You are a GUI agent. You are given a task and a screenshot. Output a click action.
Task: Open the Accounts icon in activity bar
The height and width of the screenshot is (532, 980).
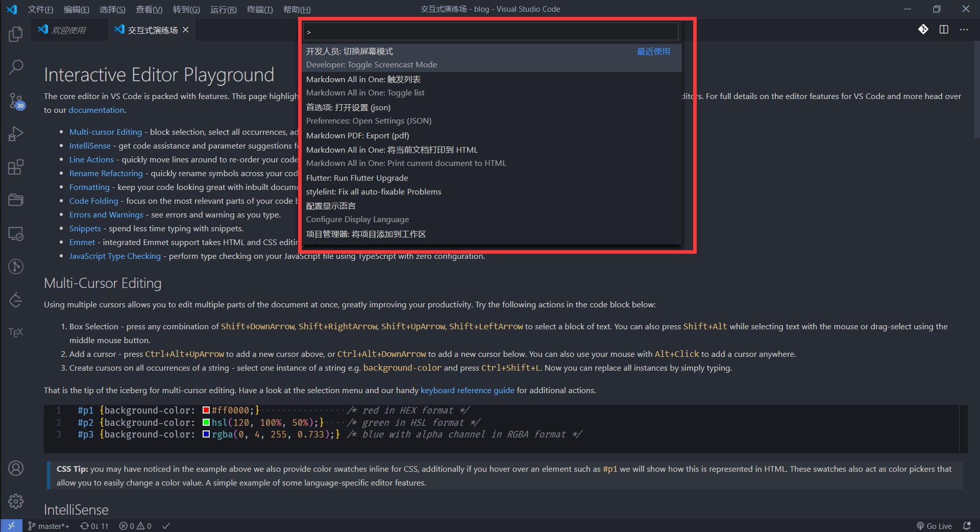pos(16,468)
